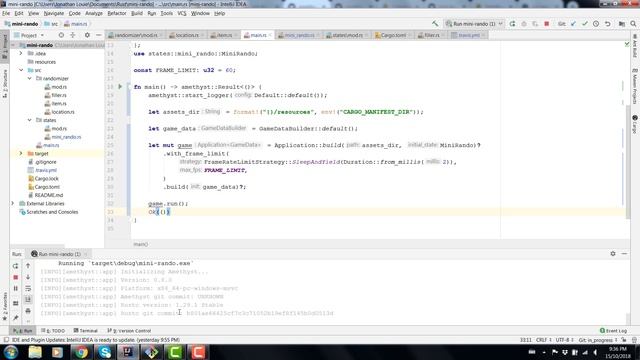Collapse the states folder
Image resolution: width=640 pixels, height=360 pixels.
pos(29,120)
